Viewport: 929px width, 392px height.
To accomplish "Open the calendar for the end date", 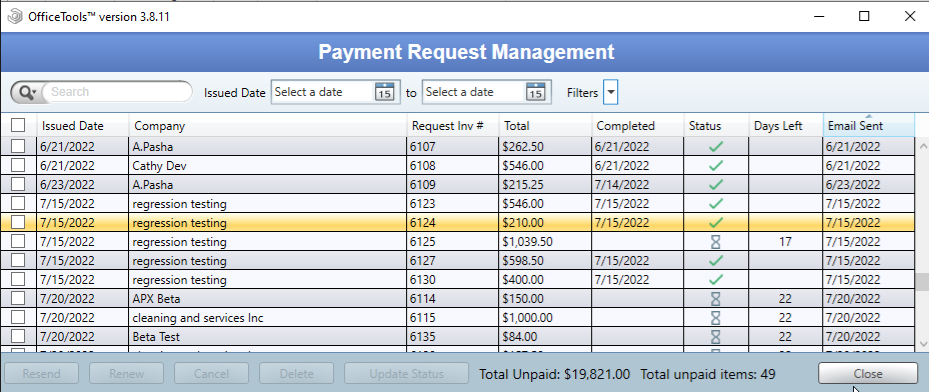I will pyautogui.click(x=535, y=92).
